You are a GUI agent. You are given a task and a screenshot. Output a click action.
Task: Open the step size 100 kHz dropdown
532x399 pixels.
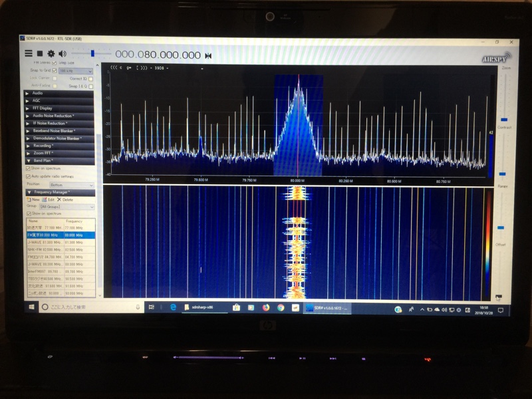76,71
